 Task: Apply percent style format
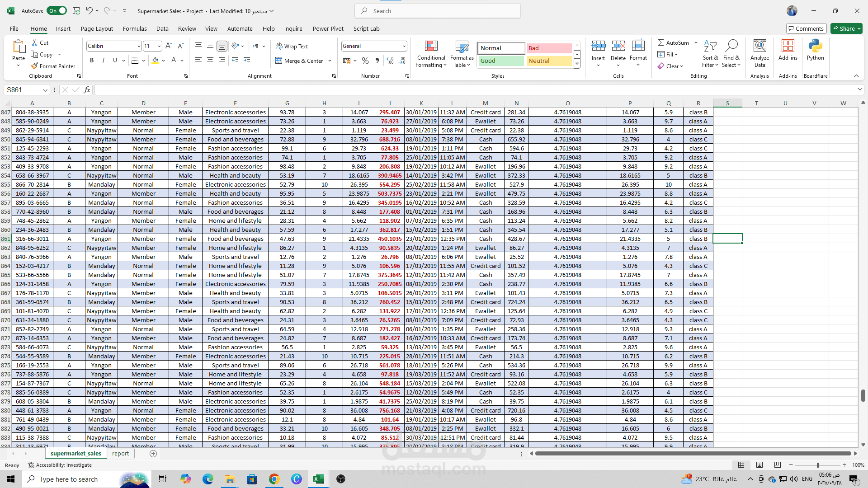click(365, 61)
